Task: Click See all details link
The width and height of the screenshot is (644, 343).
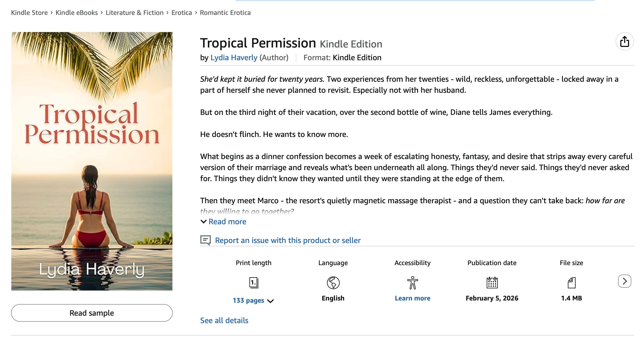Action: coord(224,320)
